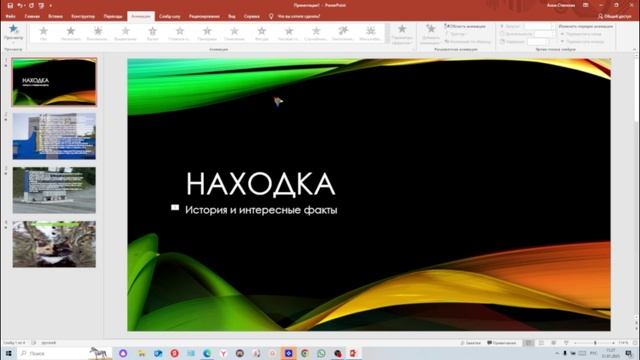Image resolution: width=640 pixels, height=360 pixels.
Task: Open the Область анимации pane
Action: 465,26
